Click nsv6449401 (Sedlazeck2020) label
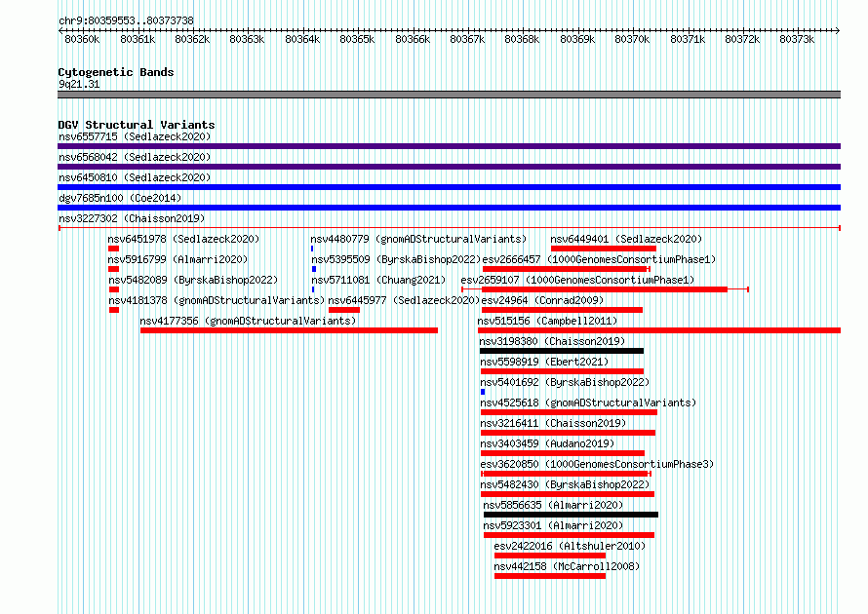Viewport: 868px width, 614px height. tap(626, 239)
